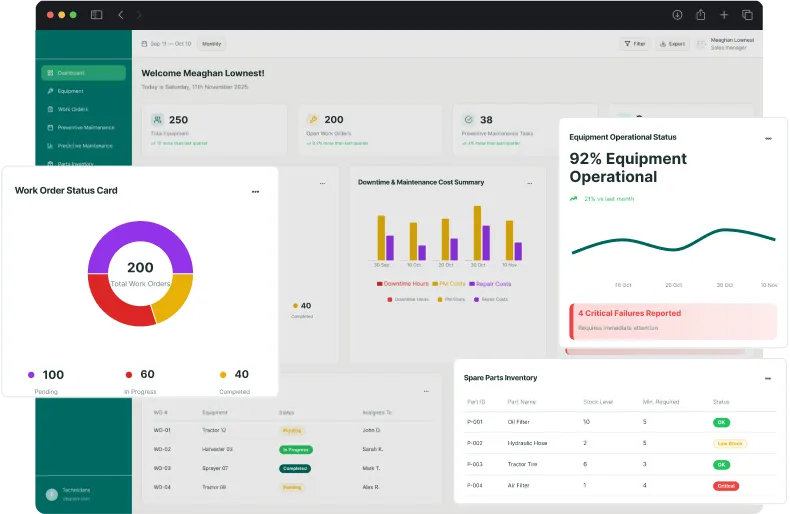Click the Open Work Orders card icon
The width and height of the screenshot is (790, 514).
tap(312, 120)
